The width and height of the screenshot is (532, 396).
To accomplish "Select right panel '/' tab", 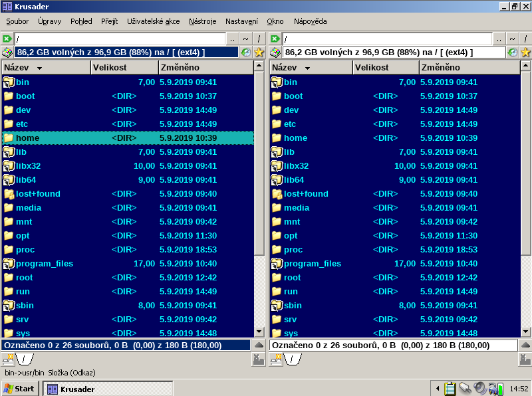I will (293, 359).
